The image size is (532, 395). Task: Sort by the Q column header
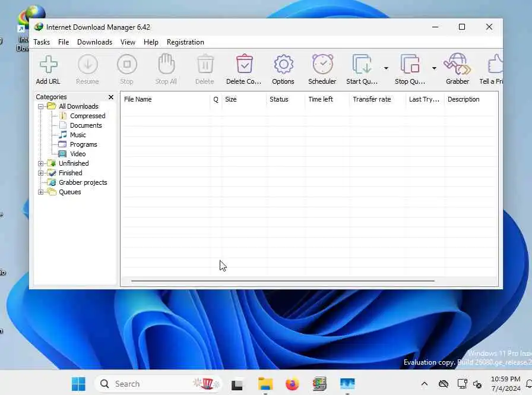(x=216, y=99)
